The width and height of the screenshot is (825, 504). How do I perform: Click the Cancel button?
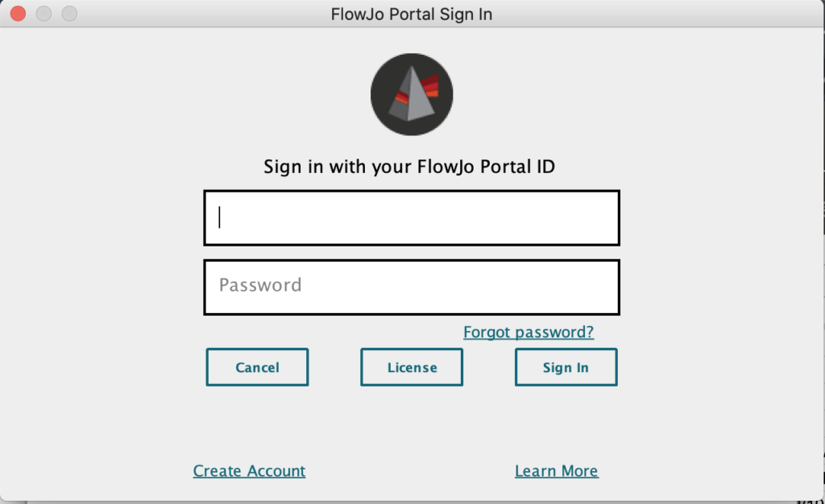coord(257,367)
